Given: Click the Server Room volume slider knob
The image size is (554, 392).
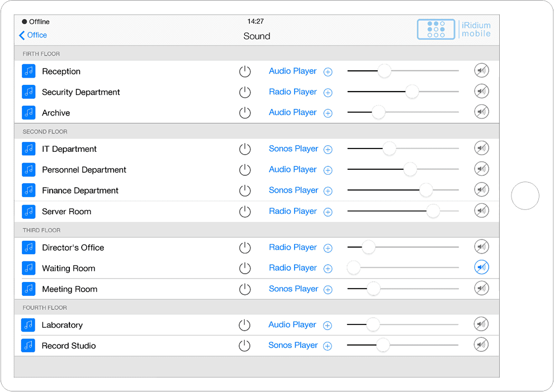Looking at the screenshot, I should (433, 211).
